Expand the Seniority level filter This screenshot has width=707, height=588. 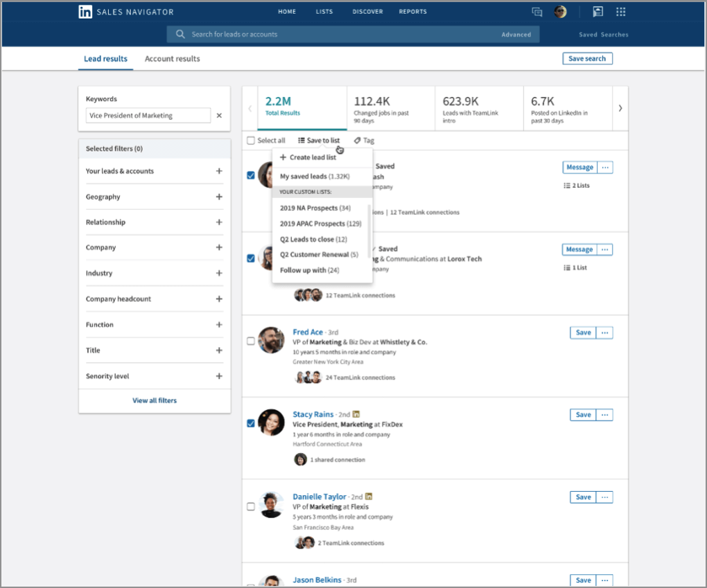tap(219, 376)
